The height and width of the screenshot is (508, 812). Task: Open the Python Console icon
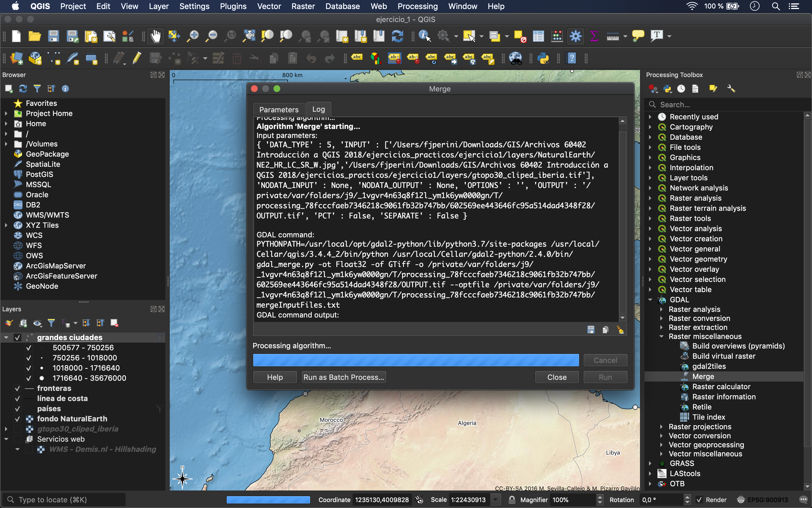tap(543, 58)
